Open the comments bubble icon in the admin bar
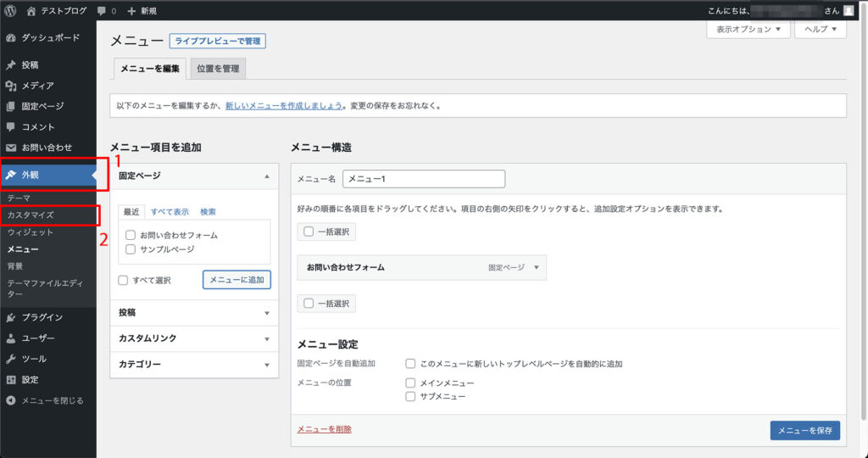The height and width of the screenshot is (458, 868). point(102,10)
